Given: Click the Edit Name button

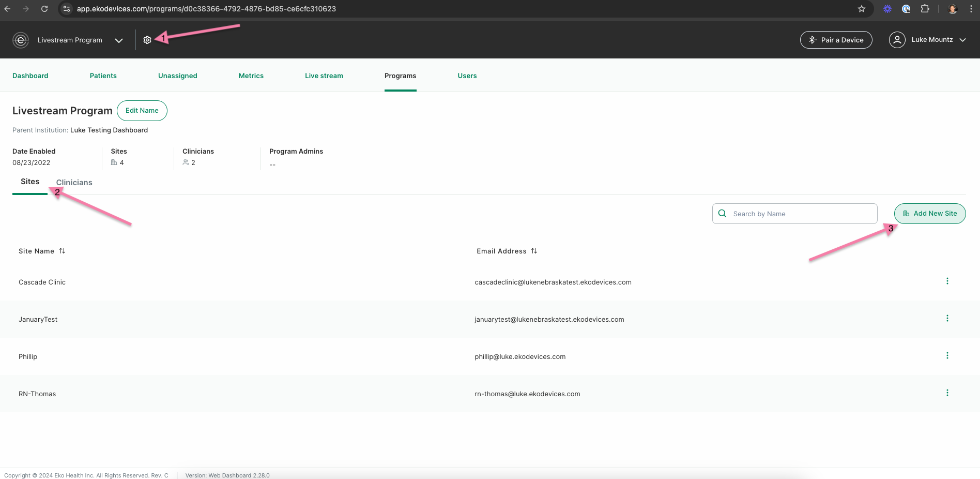Looking at the screenshot, I should click(142, 111).
